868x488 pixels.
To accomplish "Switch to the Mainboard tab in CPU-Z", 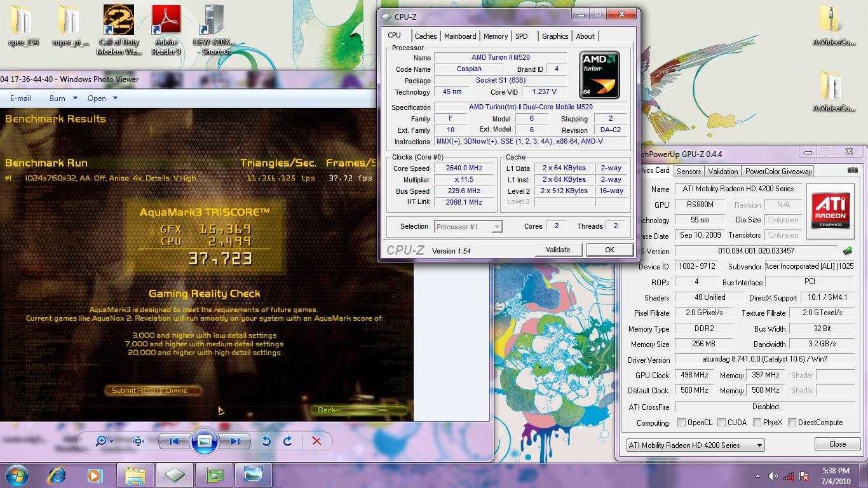I will click(x=460, y=36).
